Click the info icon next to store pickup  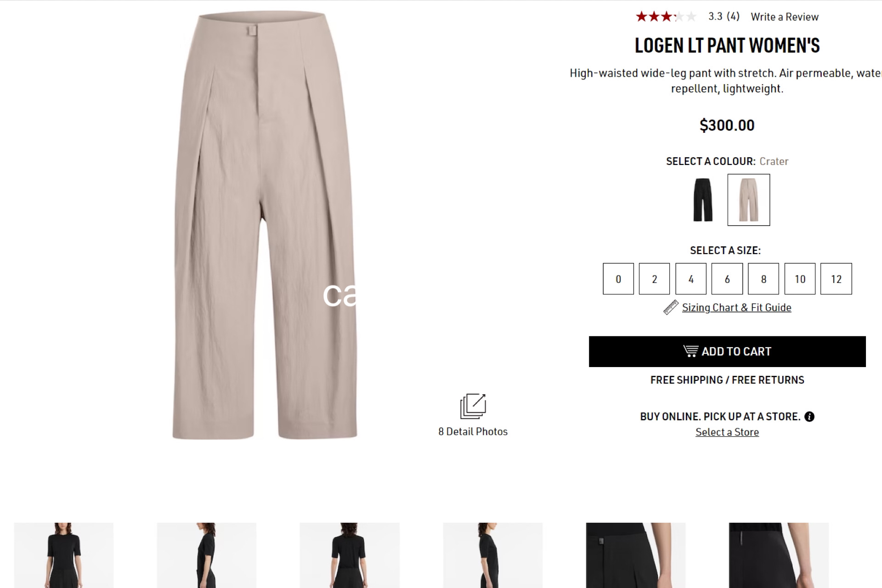click(x=809, y=417)
